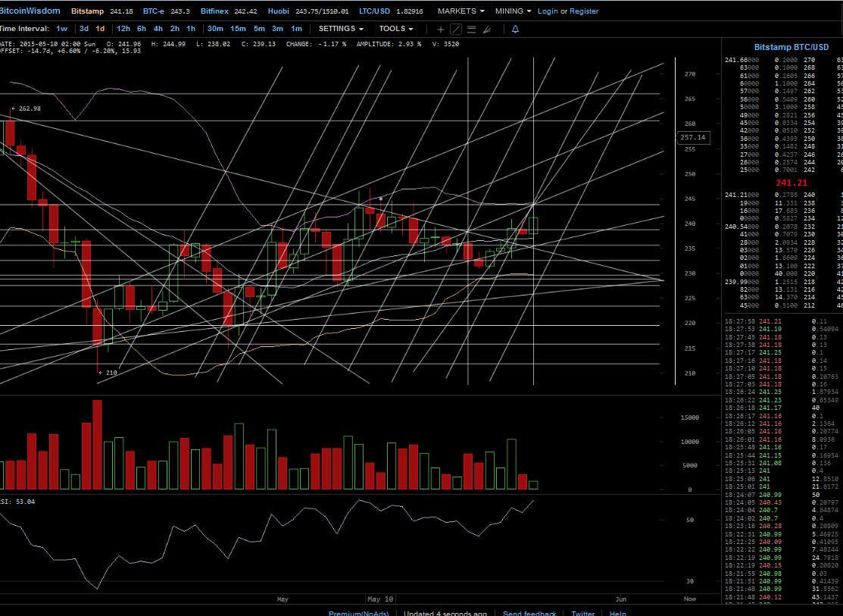The height and width of the screenshot is (616, 843).
Task: Click the Jun date axis label
Action: coord(621,599)
